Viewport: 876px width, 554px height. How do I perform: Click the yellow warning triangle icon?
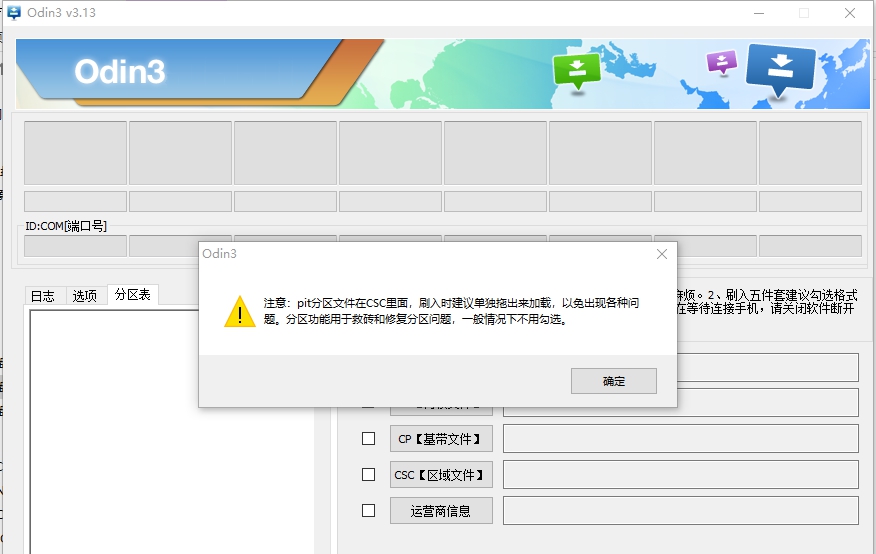click(x=240, y=312)
